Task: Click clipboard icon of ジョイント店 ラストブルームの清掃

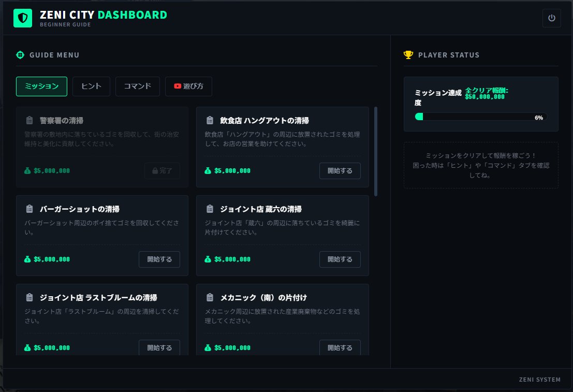Action: (30, 297)
